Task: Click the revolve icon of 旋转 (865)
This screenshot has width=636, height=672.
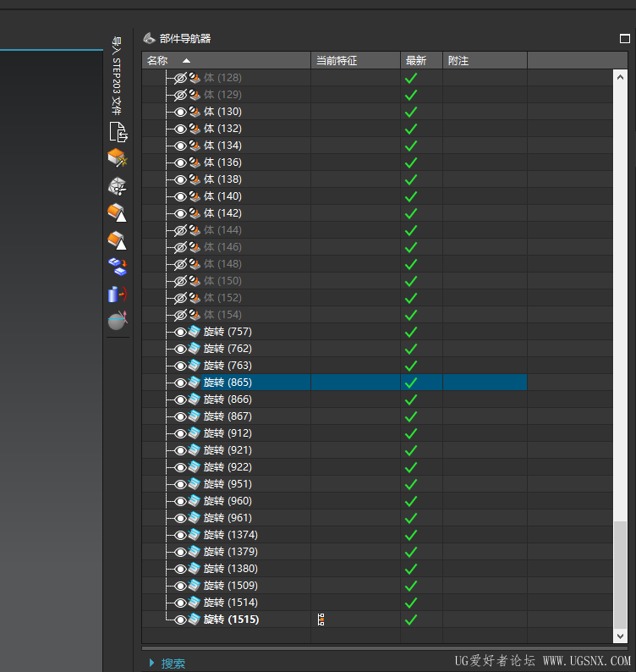Action: point(195,383)
